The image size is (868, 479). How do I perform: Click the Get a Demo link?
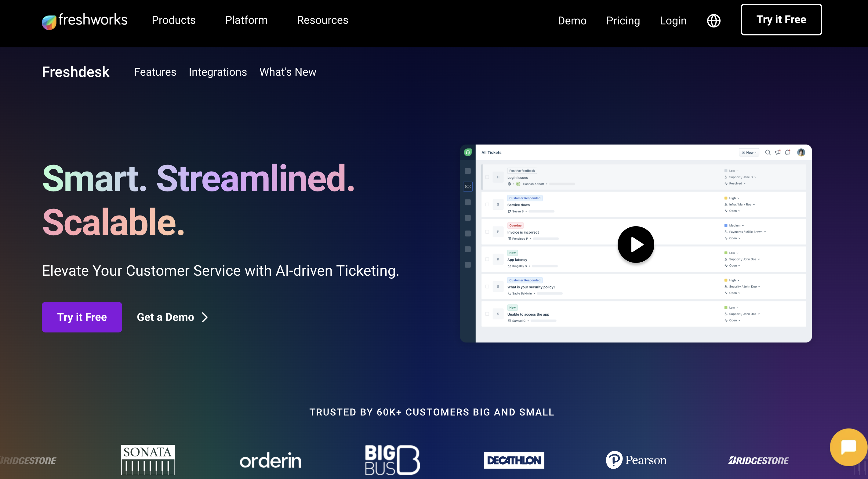point(173,317)
